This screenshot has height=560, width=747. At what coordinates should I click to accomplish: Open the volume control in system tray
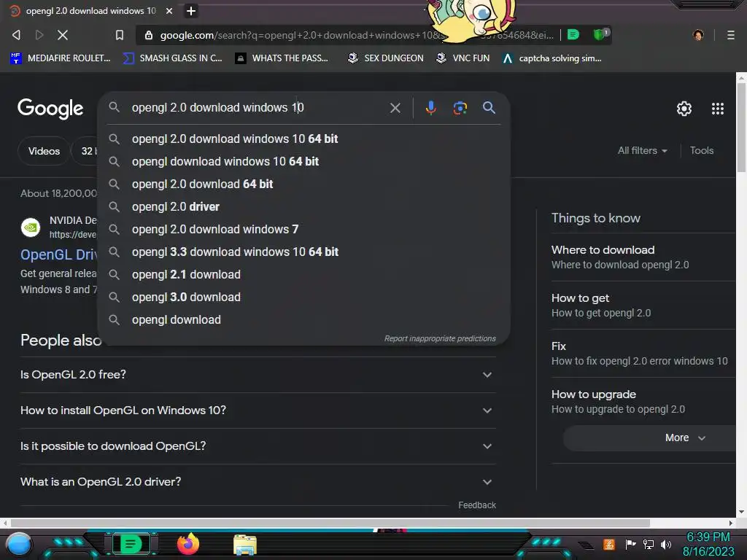tap(666, 544)
